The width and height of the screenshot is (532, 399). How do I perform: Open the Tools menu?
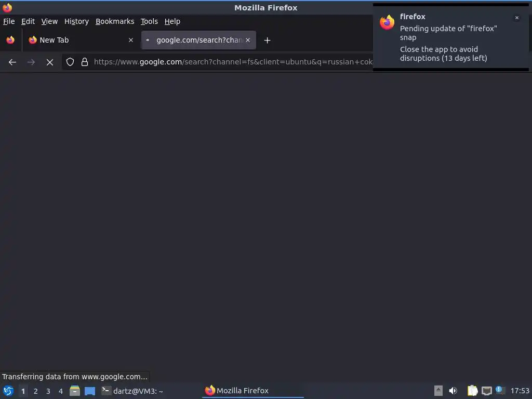tap(149, 21)
